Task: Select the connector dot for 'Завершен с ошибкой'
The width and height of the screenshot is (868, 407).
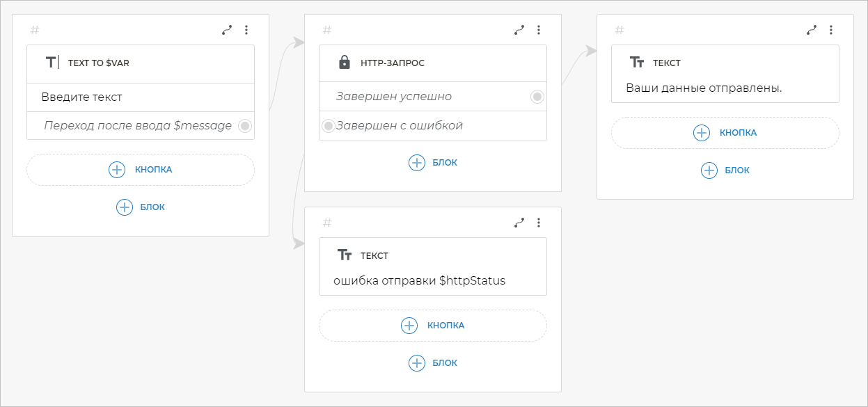Action: (x=329, y=126)
